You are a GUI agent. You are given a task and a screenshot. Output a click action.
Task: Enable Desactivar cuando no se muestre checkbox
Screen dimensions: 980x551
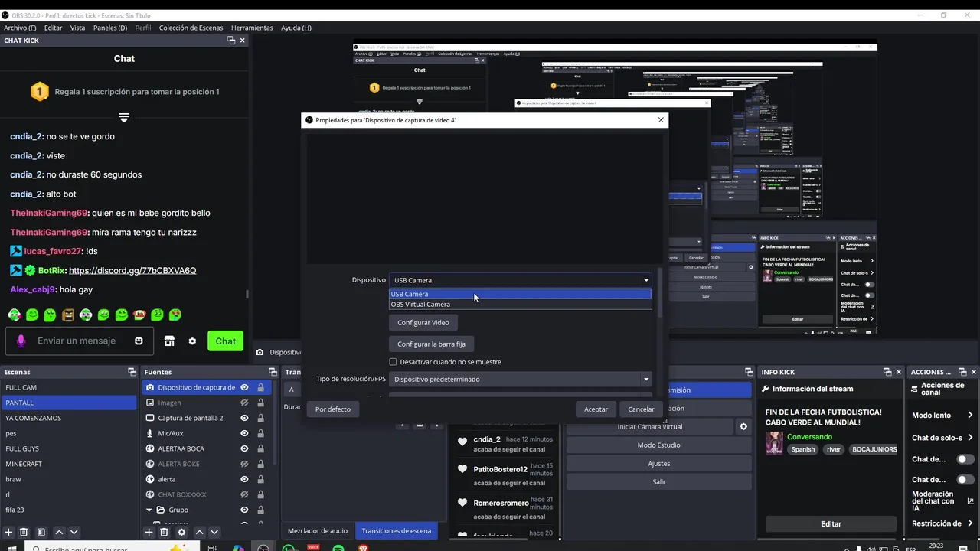(393, 362)
